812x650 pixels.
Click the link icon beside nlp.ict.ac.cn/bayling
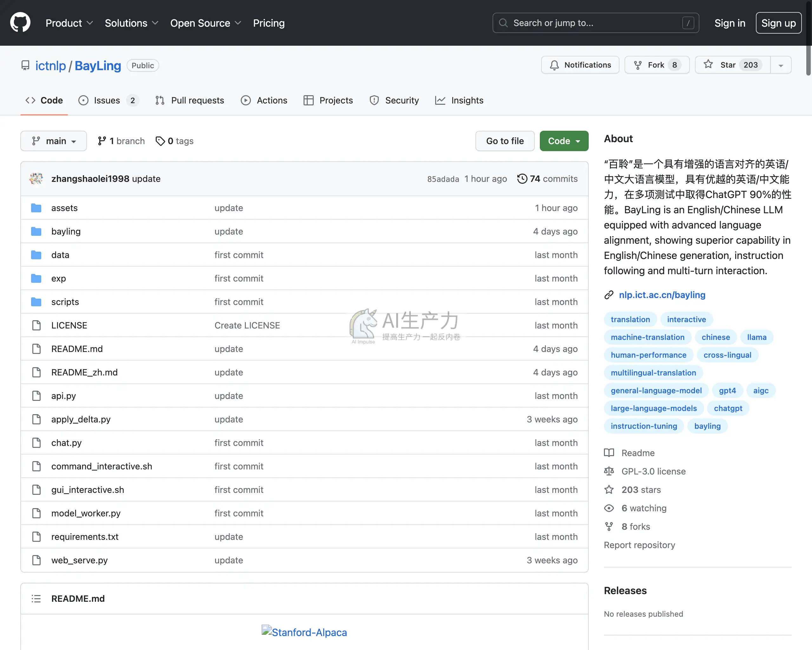coord(609,295)
